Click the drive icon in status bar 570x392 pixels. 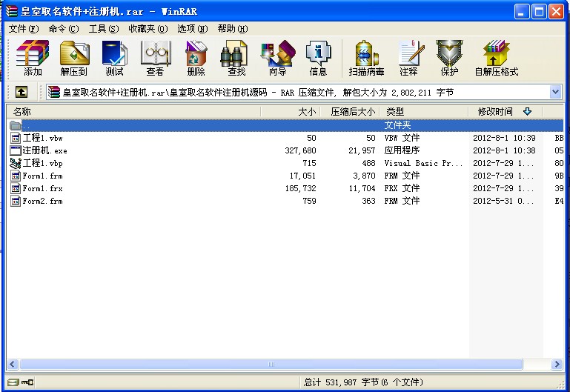click(13, 382)
